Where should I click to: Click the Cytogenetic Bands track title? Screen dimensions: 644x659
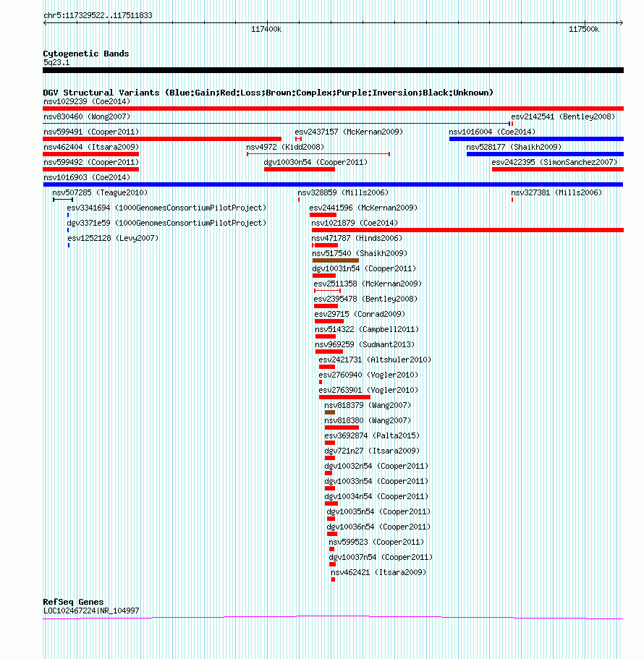pos(86,54)
